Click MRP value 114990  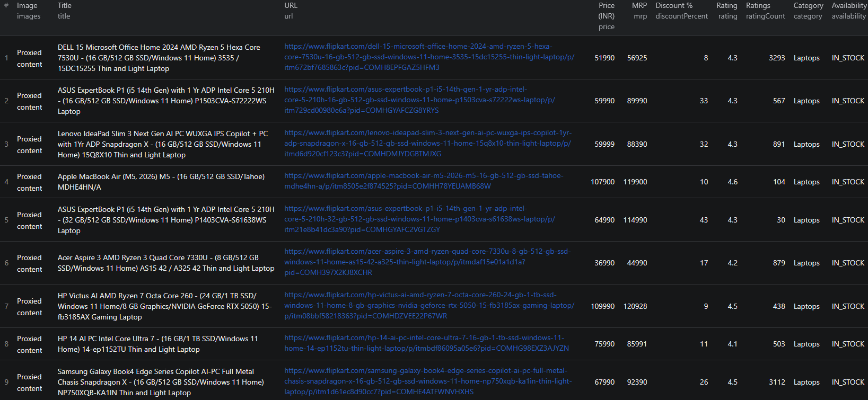635,220
